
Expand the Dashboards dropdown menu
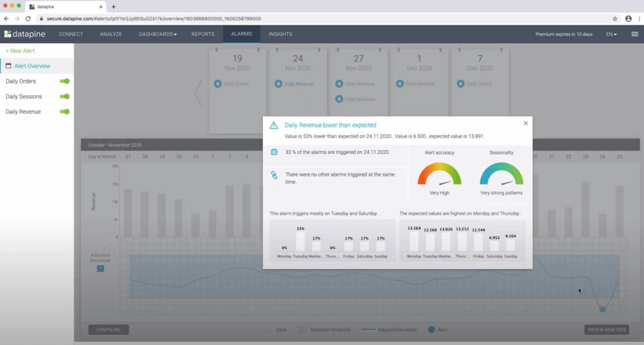pyautogui.click(x=158, y=34)
